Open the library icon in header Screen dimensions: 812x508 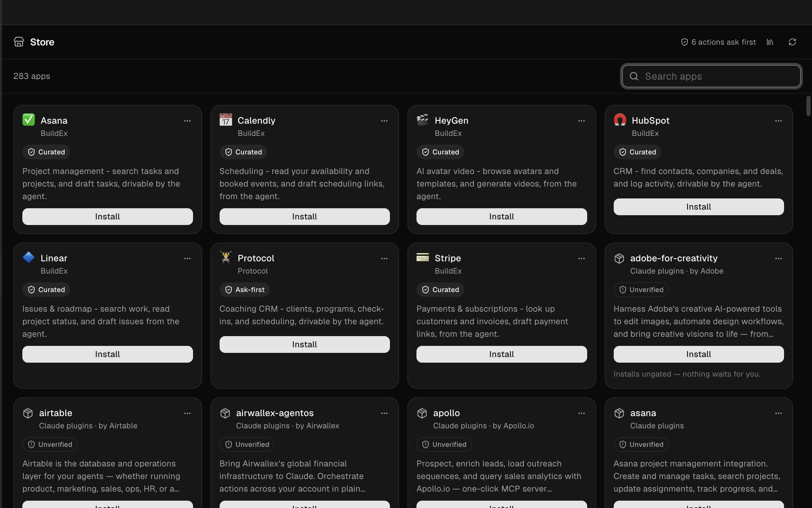(770, 42)
